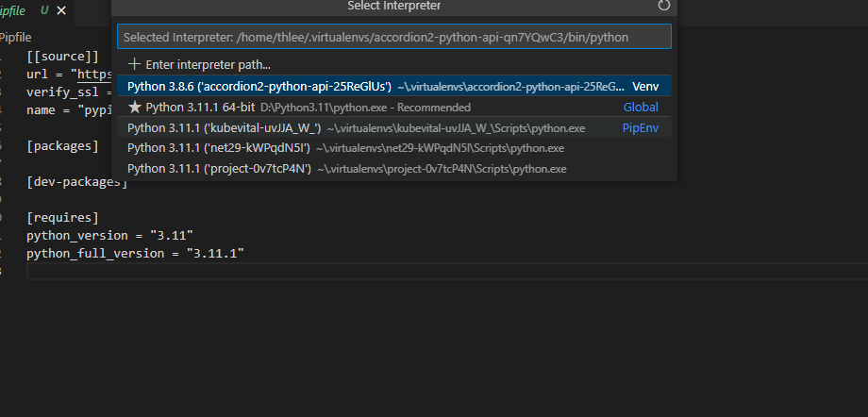868x417 pixels.
Task: Click the Venv label on the first interpreter
Action: coord(645,87)
